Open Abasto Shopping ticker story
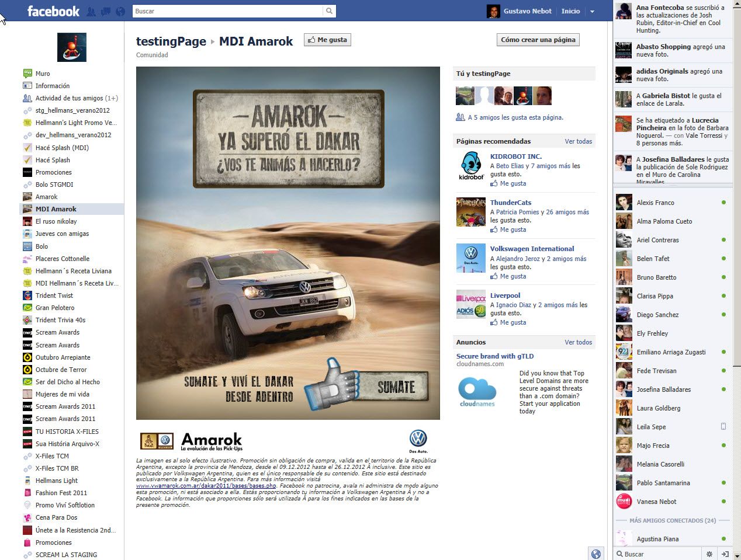 tap(672, 50)
